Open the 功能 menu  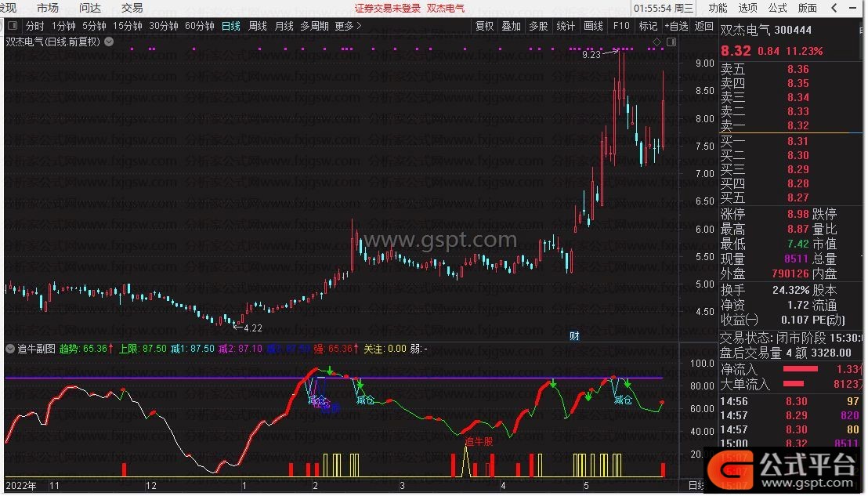pyautogui.click(x=718, y=8)
